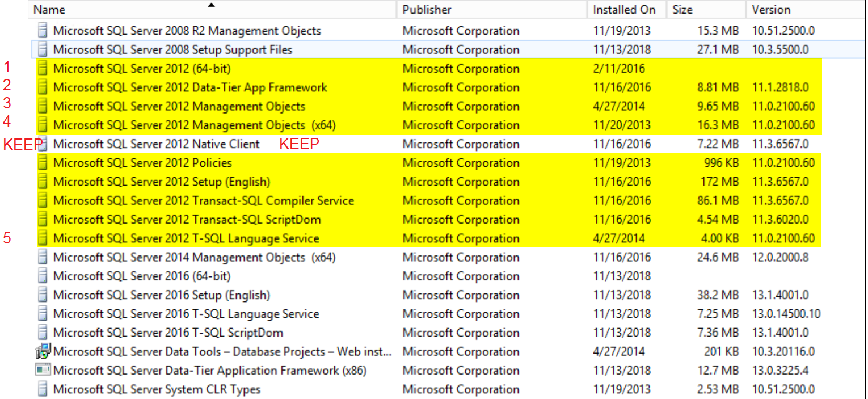This screenshot has width=868, height=399.
Task: Select Microsoft SQL Server 2008 R2 Management Objects name
Action: click(187, 31)
